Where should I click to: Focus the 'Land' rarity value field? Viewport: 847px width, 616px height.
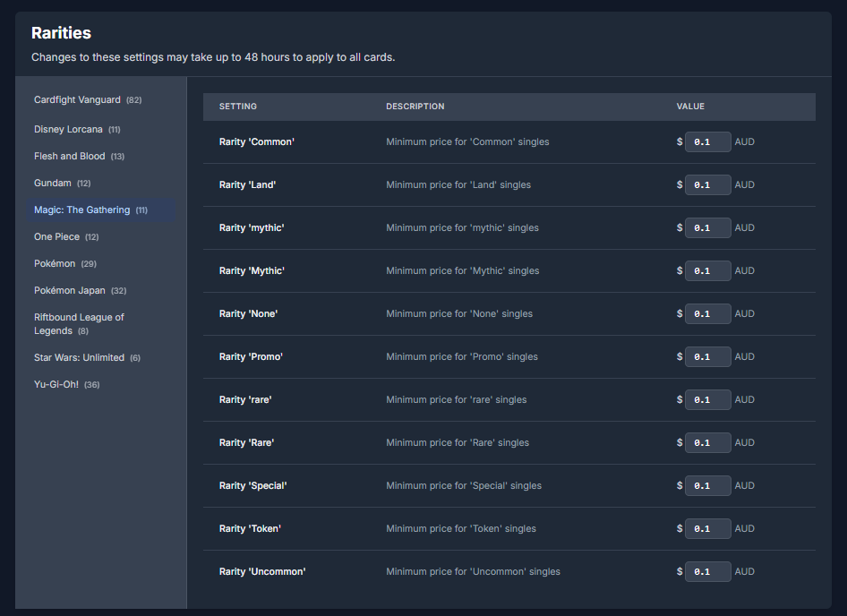click(707, 184)
